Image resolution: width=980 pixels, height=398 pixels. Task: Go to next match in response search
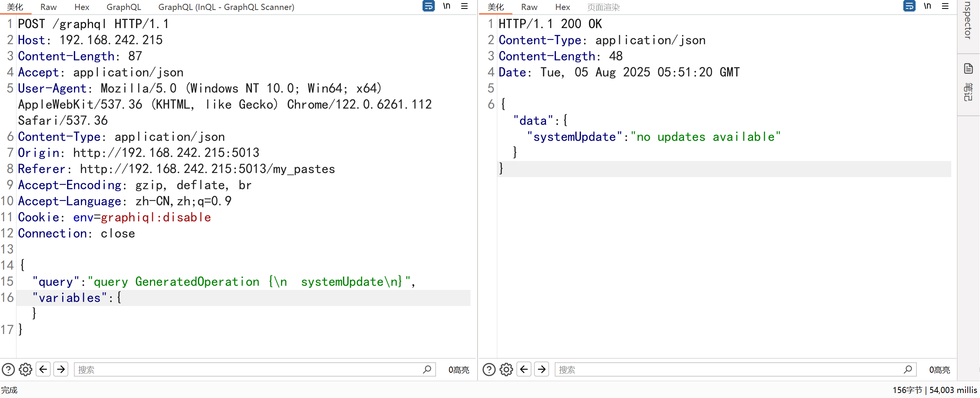[x=542, y=370]
